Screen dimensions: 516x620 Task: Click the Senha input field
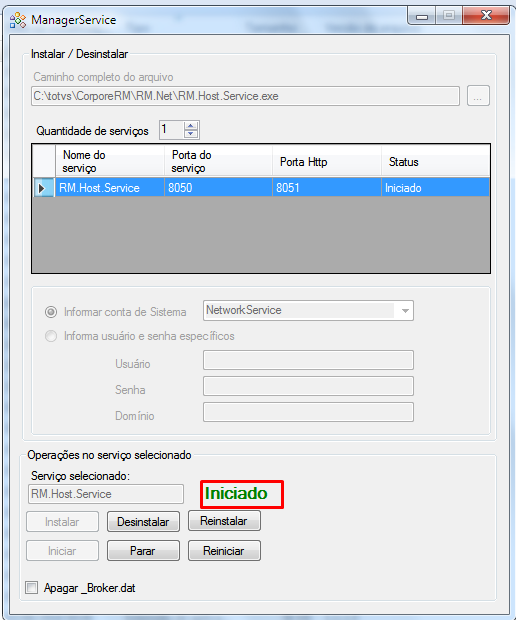click(308, 386)
